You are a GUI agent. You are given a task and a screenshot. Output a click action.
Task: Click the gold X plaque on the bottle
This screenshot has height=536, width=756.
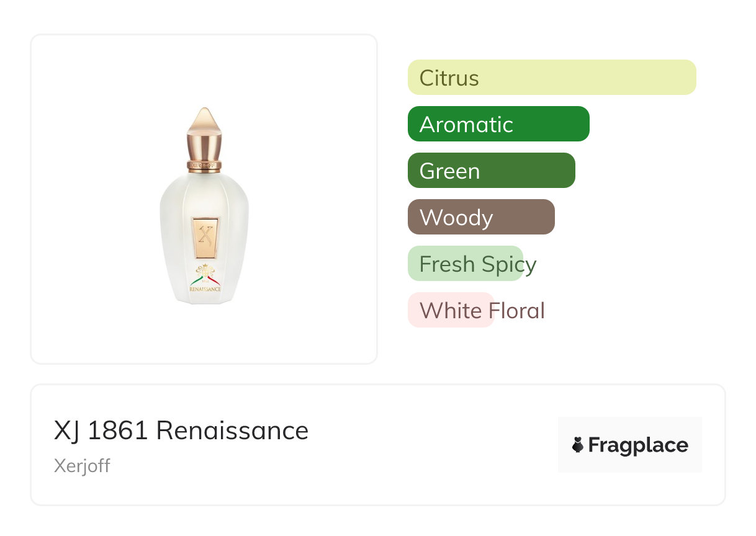tap(205, 238)
